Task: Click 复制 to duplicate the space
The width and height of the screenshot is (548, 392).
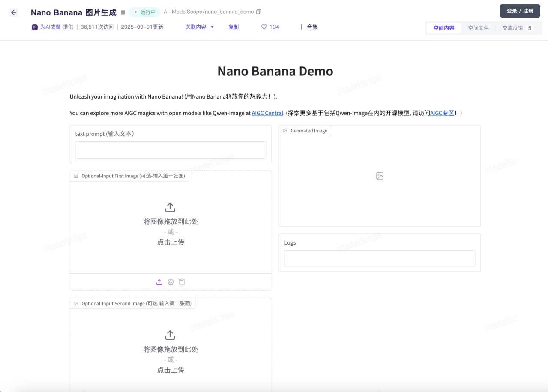Action: pos(233,27)
